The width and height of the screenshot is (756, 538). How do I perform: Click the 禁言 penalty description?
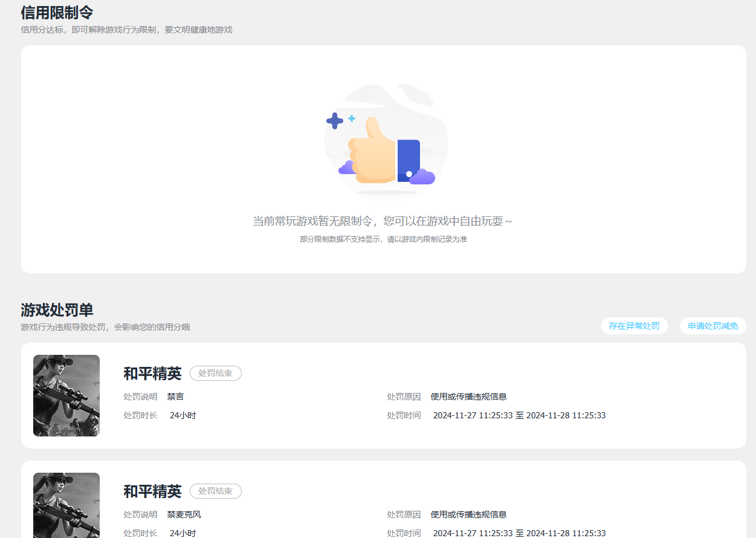coord(175,397)
